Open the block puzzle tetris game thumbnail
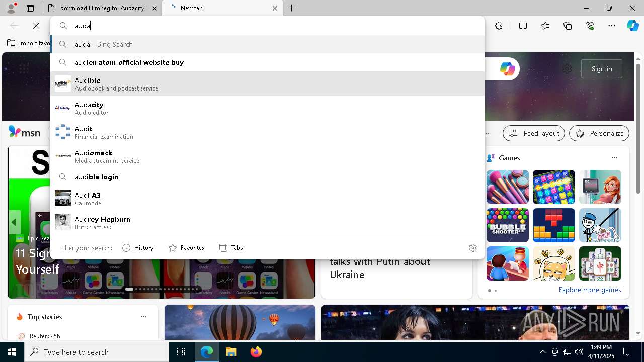Viewport: 644px width, 362px height. click(554, 225)
